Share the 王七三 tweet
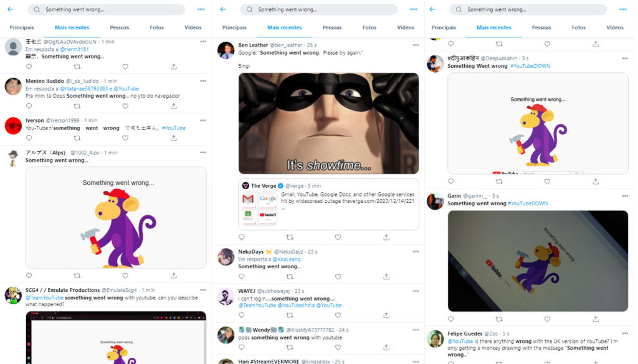This screenshot has width=638, height=364. pyautogui.click(x=174, y=67)
